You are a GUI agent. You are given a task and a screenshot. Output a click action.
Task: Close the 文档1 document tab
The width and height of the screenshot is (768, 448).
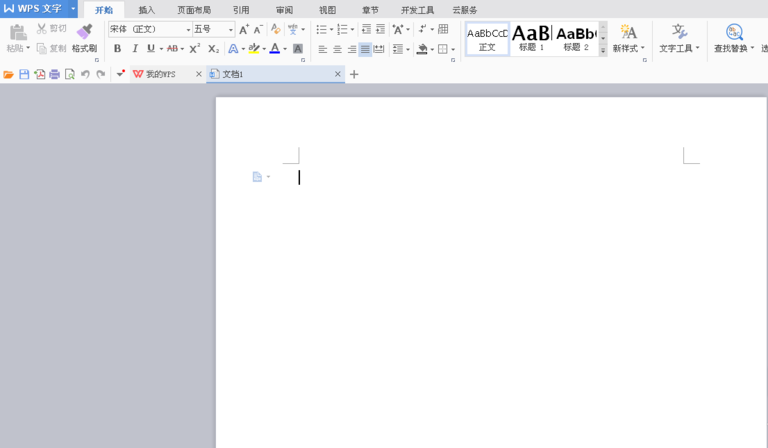337,74
